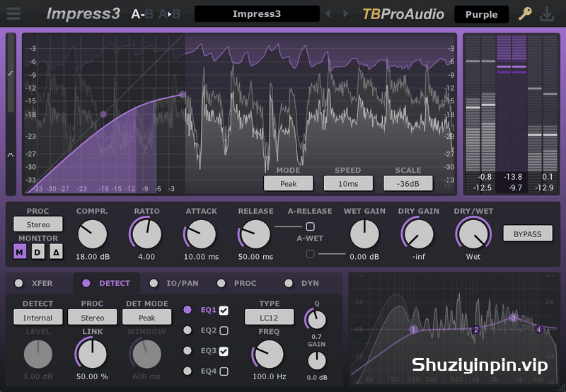Switch to the DYN tab

[309, 283]
